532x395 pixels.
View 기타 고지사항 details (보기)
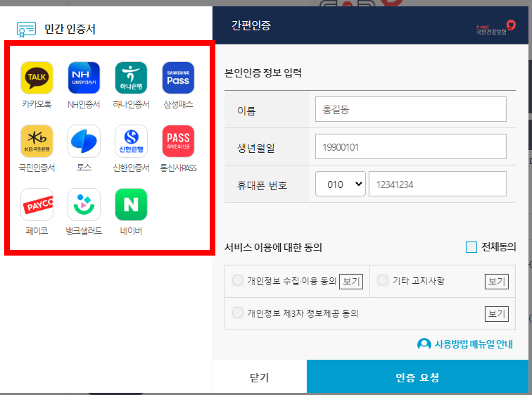(497, 282)
